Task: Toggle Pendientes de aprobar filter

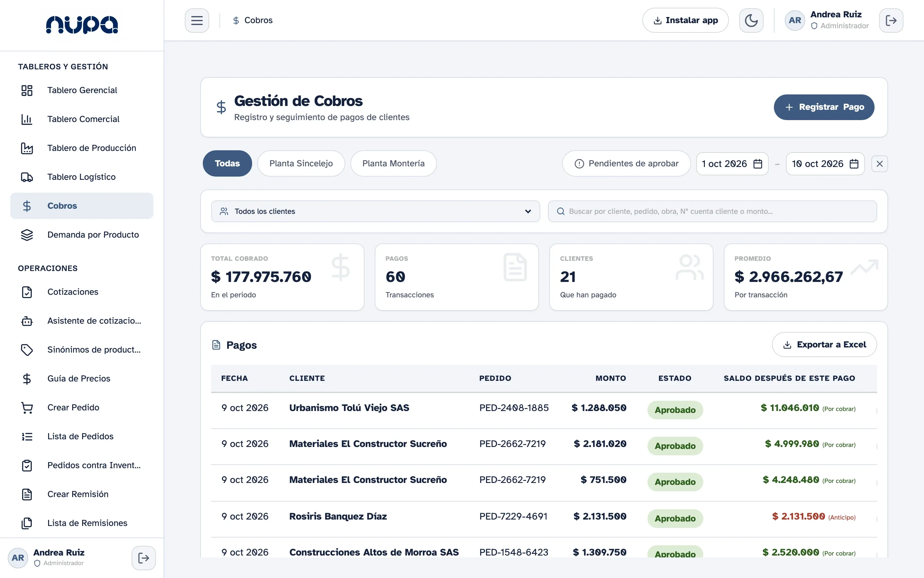Action: (626, 164)
